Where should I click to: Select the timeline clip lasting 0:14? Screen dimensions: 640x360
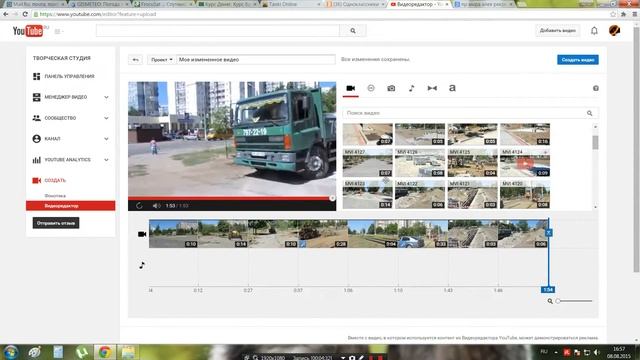tap(223, 234)
